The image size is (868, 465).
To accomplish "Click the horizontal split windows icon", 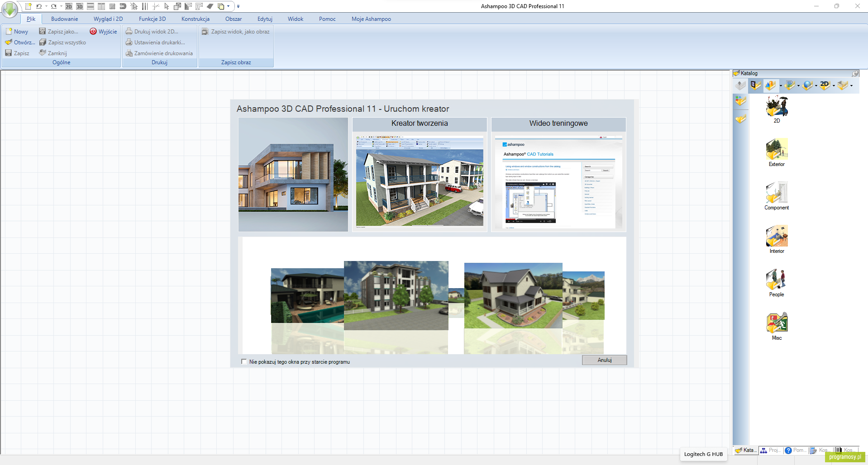I will (91, 6).
